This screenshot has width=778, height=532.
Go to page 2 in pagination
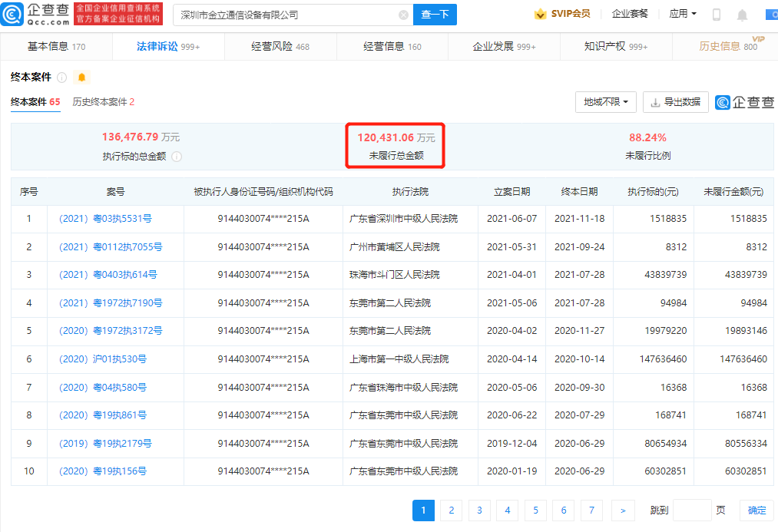tap(451, 510)
